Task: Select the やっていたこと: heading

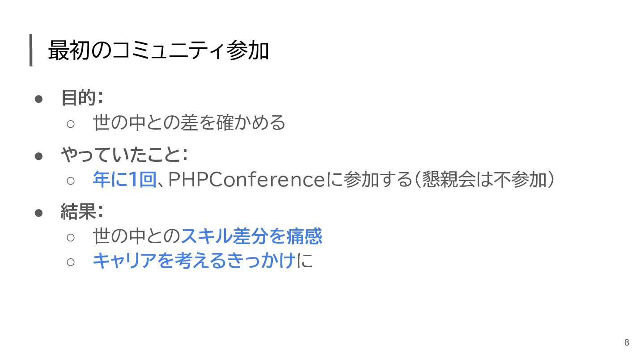Action: click(124, 155)
